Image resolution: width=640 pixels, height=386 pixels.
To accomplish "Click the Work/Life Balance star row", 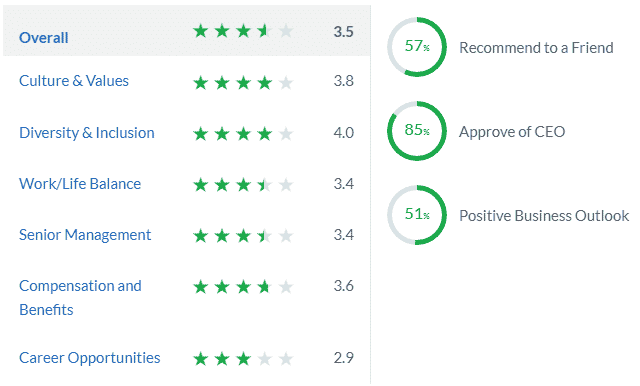I will [x=243, y=185].
